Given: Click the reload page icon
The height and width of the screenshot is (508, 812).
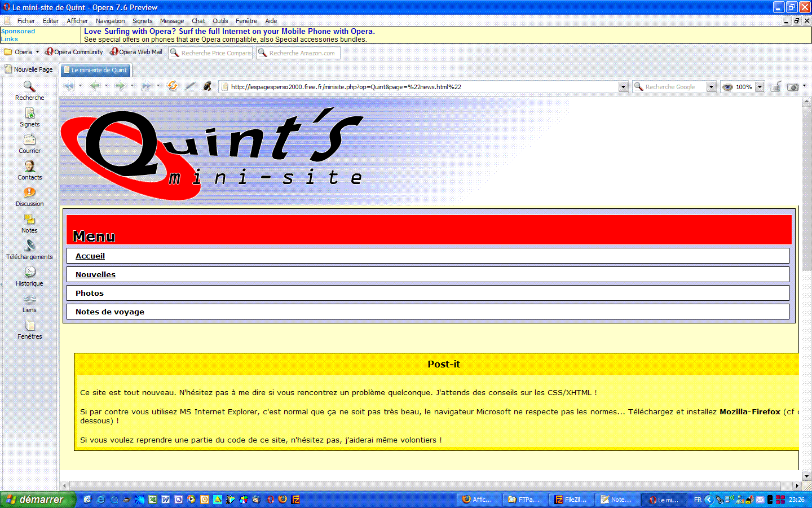Looking at the screenshot, I should pos(173,86).
